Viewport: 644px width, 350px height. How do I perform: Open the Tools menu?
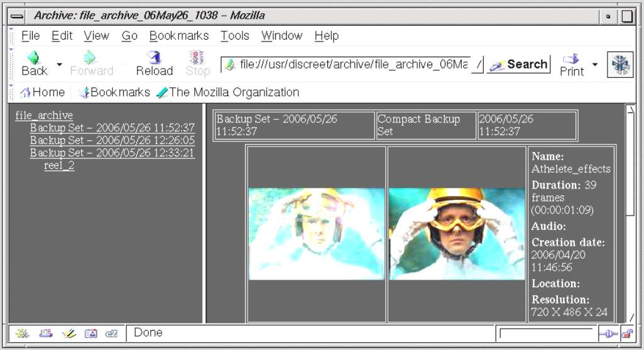coord(234,36)
